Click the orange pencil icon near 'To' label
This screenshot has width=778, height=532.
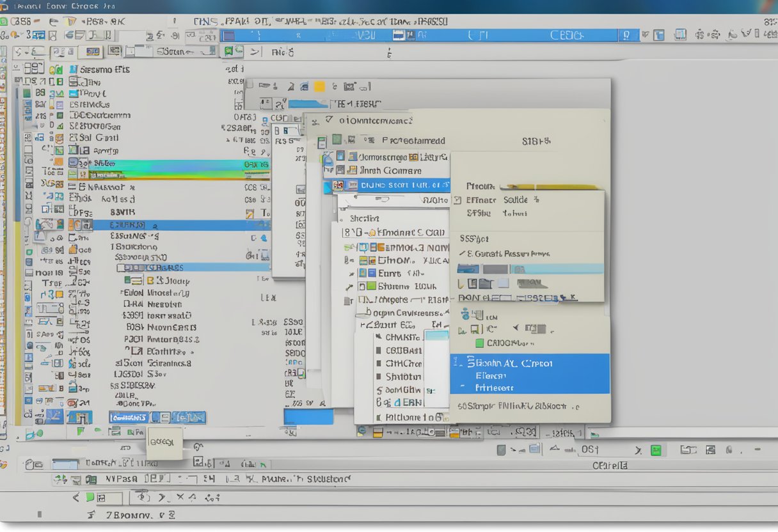[250, 214]
